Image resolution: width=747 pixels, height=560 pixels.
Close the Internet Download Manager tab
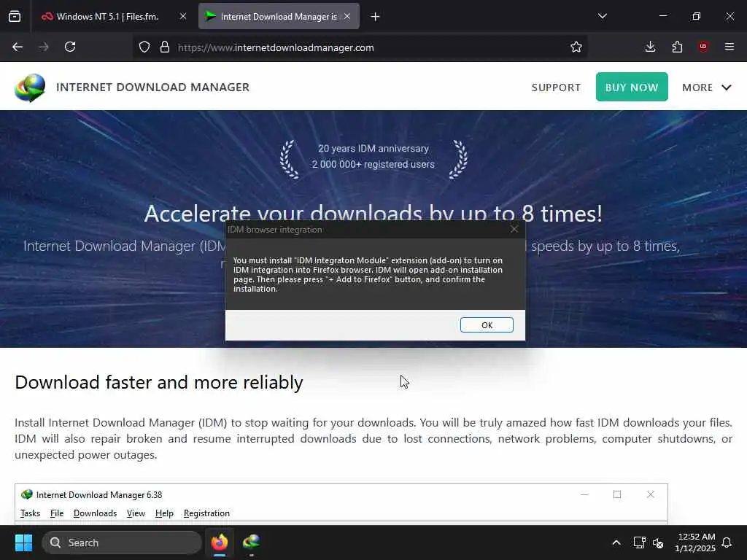tap(347, 16)
